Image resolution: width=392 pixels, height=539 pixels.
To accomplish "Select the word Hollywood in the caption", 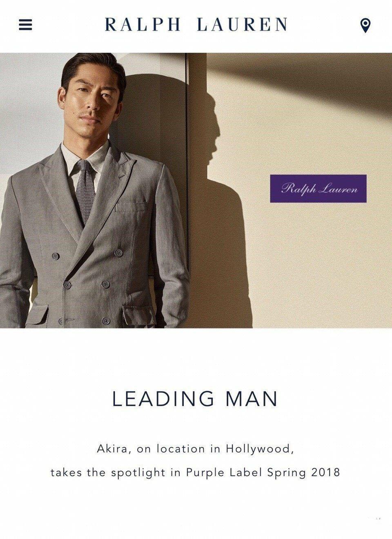I will pos(260,449).
